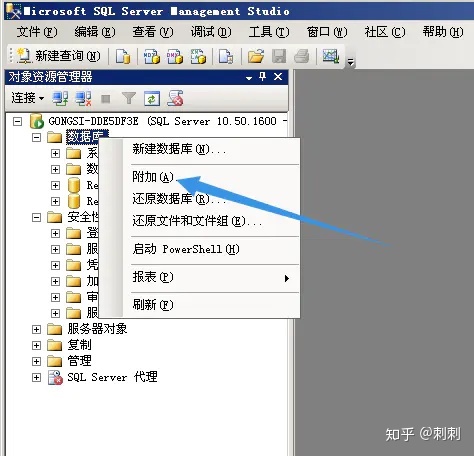Click the save disk icon
This screenshot has width=474, height=456.
click(279, 56)
